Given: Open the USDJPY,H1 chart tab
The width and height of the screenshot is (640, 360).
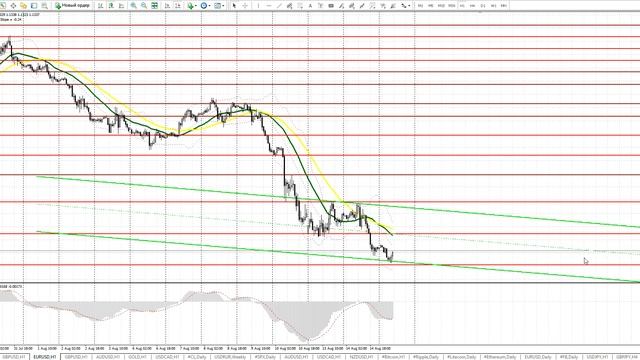Looking at the screenshot, I should point(597,357).
